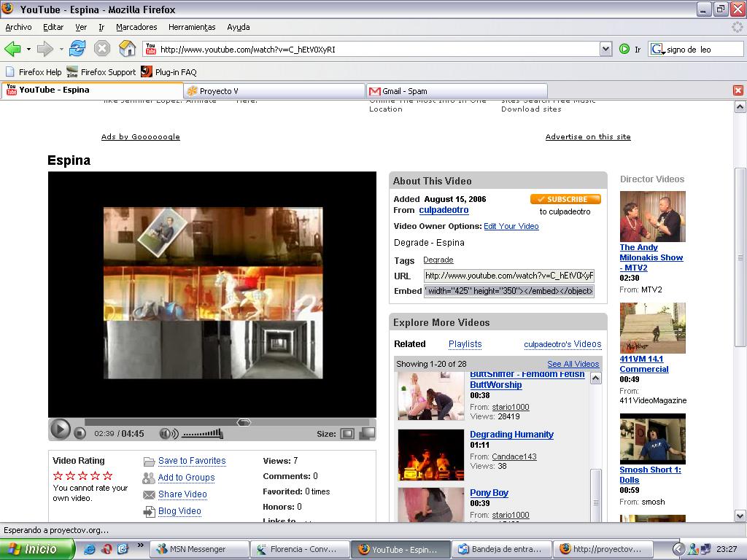Open the Degrading Humanity video thumbnail
The width and height of the screenshot is (747, 560).
click(x=430, y=454)
